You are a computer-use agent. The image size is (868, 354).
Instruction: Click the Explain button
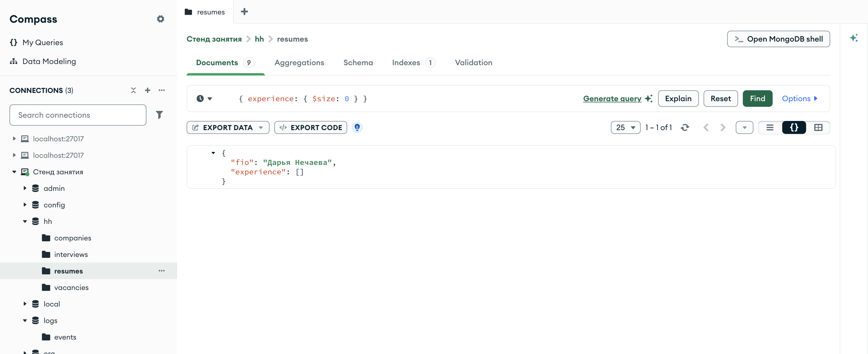[678, 99]
